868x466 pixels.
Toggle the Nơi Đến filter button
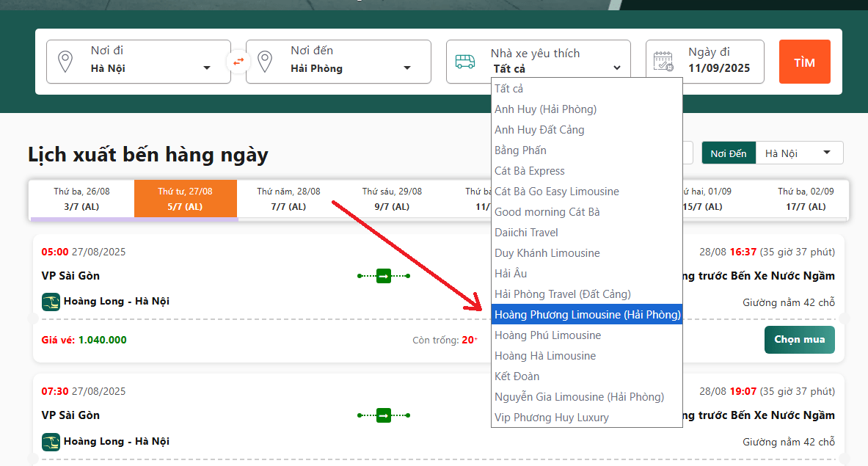(728, 153)
